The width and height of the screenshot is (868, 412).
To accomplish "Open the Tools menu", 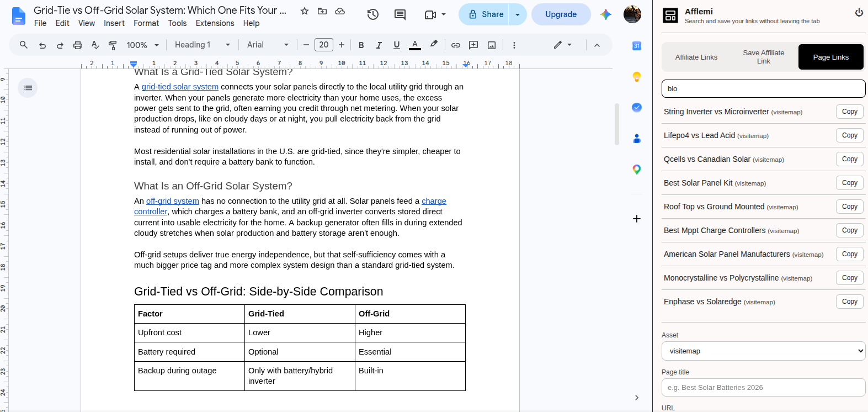I will 177,23.
